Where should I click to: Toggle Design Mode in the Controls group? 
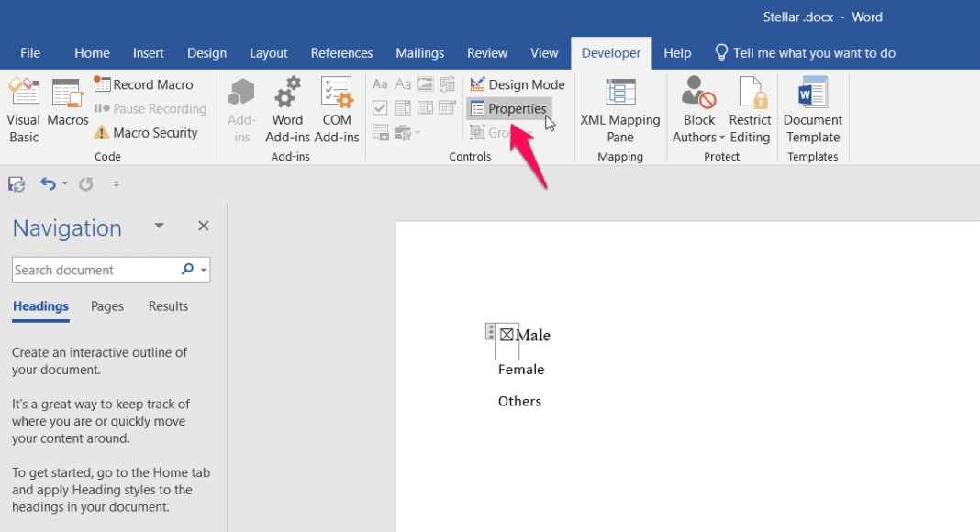[x=517, y=84]
